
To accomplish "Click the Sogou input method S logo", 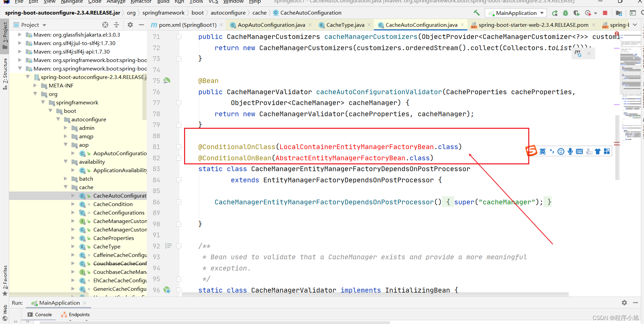I will coord(531,150).
